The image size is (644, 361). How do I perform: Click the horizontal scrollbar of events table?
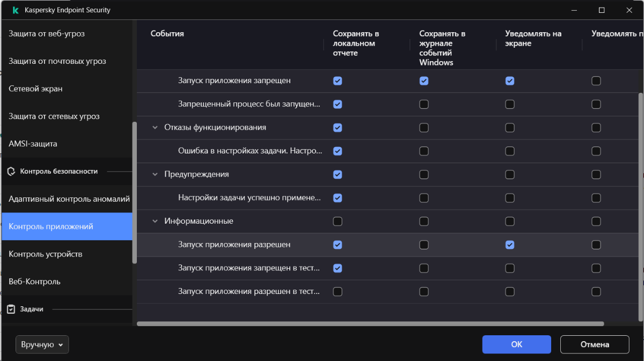(x=370, y=324)
